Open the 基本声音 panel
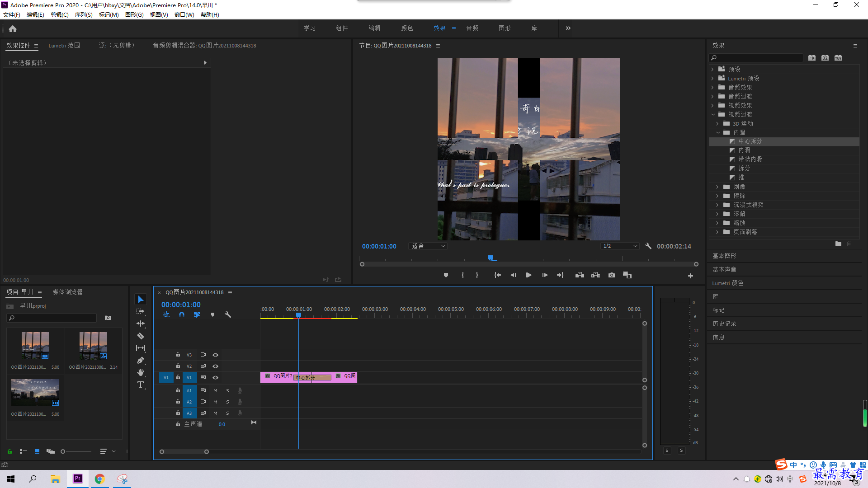This screenshot has height=488, width=868. [724, 270]
